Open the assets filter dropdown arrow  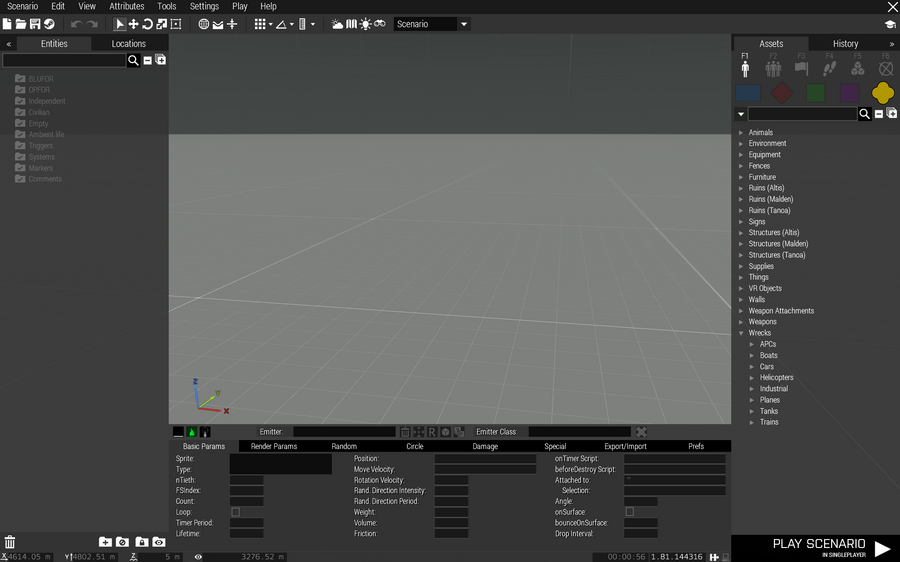pyautogui.click(x=740, y=114)
